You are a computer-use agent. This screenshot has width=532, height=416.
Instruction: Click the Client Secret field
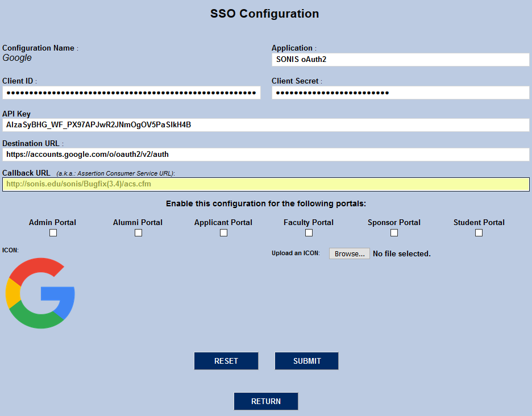pyautogui.click(x=400, y=92)
